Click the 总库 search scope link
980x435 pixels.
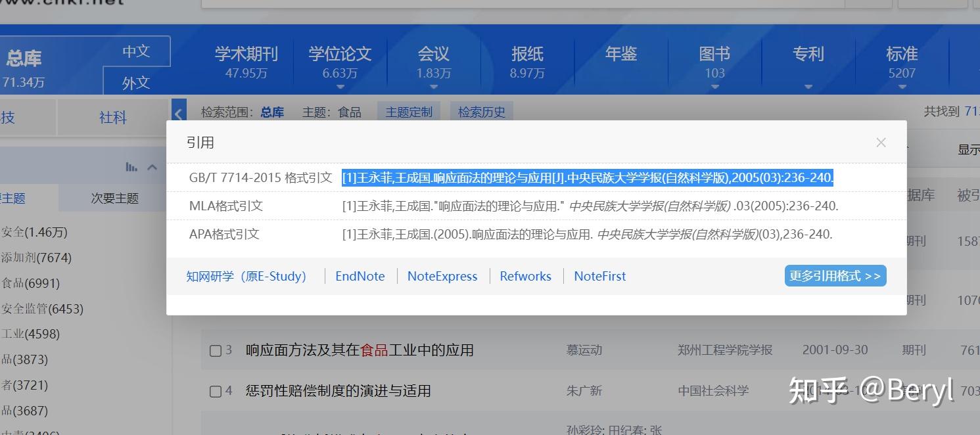tap(272, 112)
